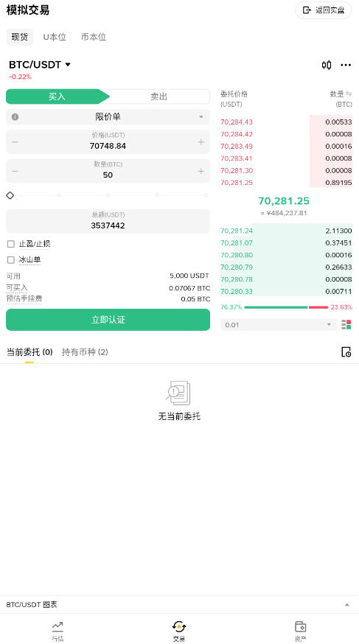
Task: Click the 2.11300 bid quantity
Action: click(x=338, y=231)
